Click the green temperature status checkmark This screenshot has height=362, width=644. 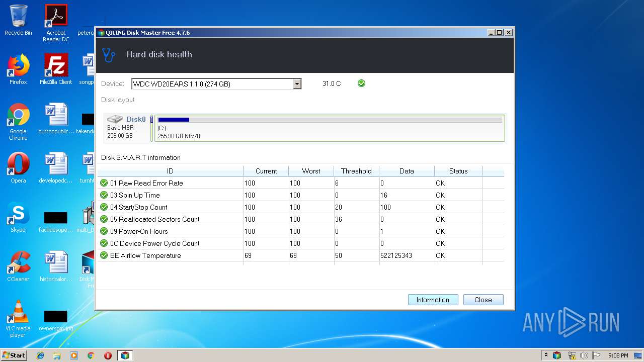tap(361, 83)
